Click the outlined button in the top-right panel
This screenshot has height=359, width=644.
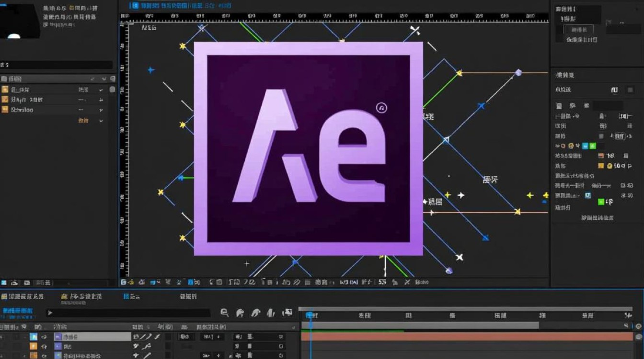click(x=579, y=30)
